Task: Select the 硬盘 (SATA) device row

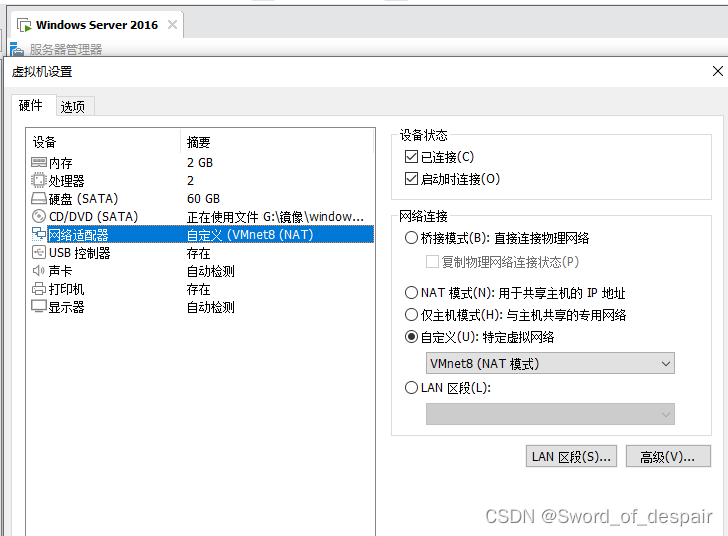Action: (202, 199)
